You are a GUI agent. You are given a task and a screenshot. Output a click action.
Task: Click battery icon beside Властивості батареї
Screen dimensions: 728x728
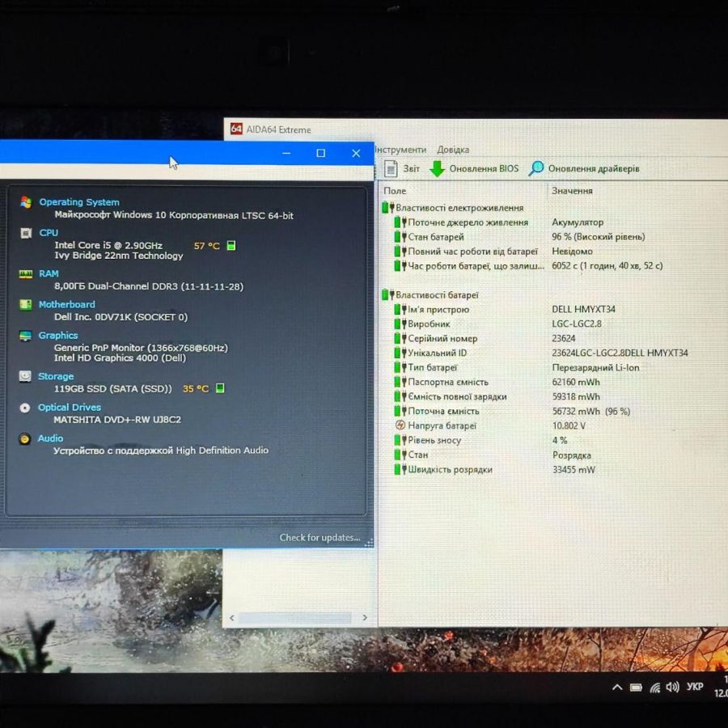click(387, 294)
